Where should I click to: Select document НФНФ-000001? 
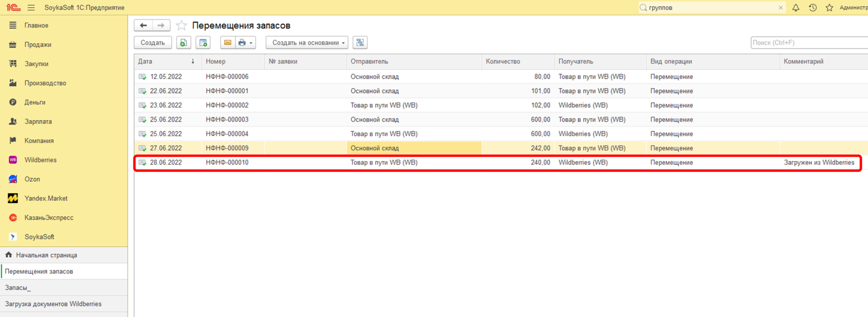[227, 91]
